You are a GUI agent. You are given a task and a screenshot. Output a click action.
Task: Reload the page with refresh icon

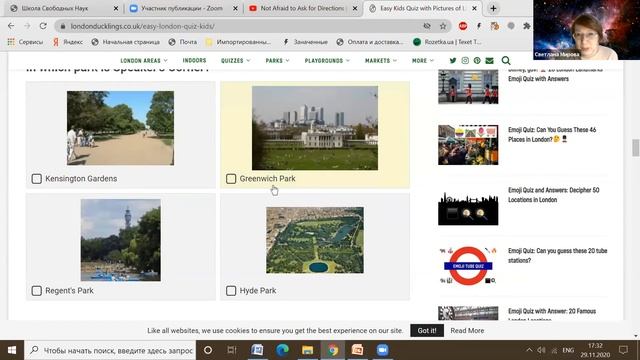pyautogui.click(x=43, y=26)
